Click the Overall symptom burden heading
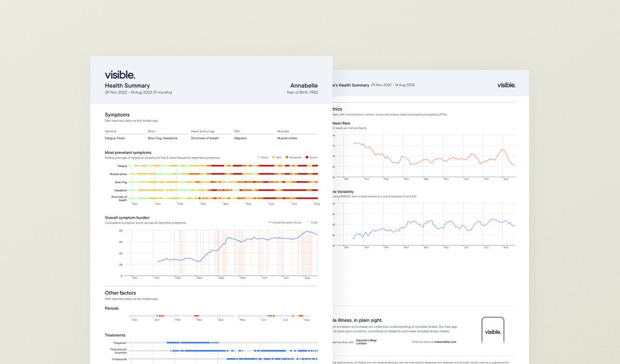Viewport: 620px width, 364px height. 128,218
